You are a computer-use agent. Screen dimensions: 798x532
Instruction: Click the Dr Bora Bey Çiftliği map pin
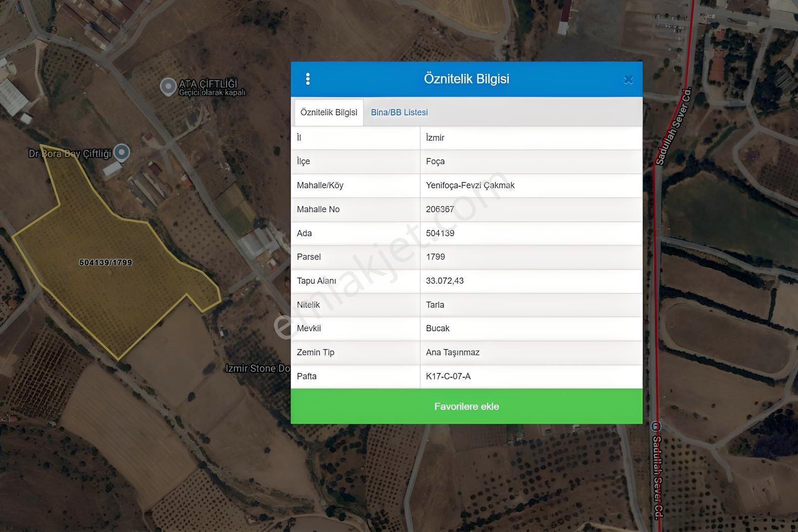pyautogui.click(x=122, y=153)
